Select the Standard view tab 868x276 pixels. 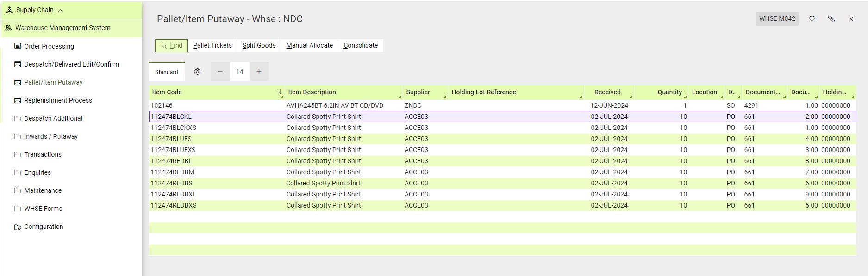point(167,72)
